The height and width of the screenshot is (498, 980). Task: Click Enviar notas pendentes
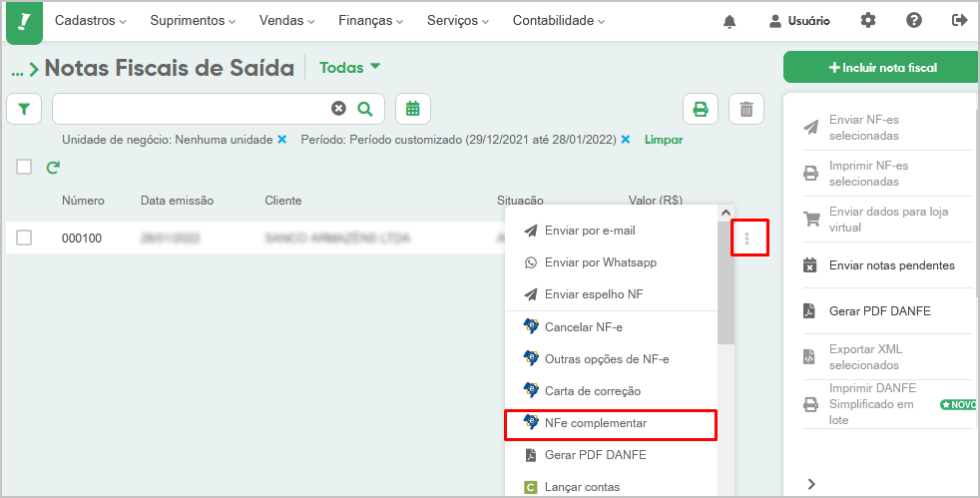pyautogui.click(x=887, y=265)
